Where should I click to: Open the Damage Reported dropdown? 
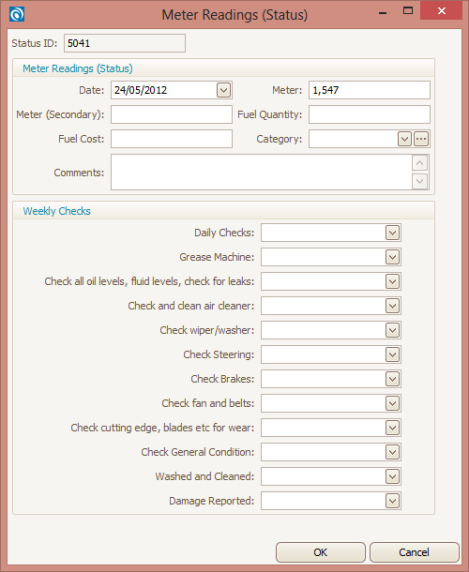click(392, 501)
